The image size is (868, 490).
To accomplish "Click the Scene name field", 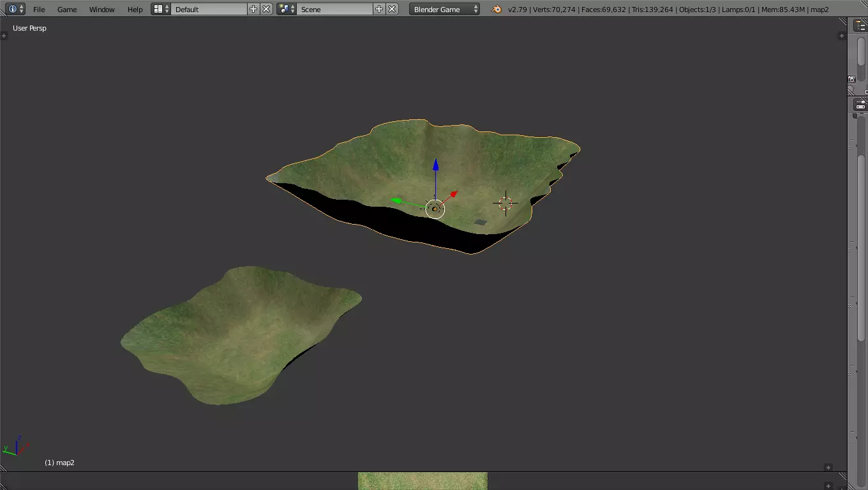I will 334,9.
